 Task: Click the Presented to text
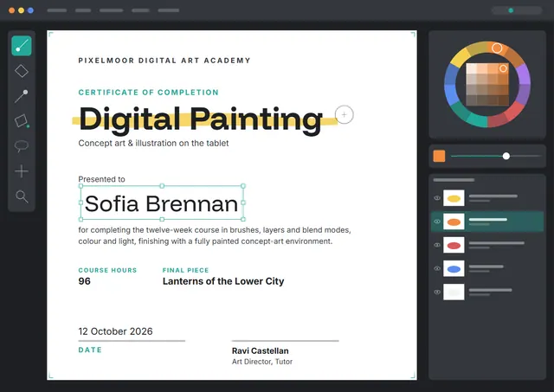[x=102, y=179]
